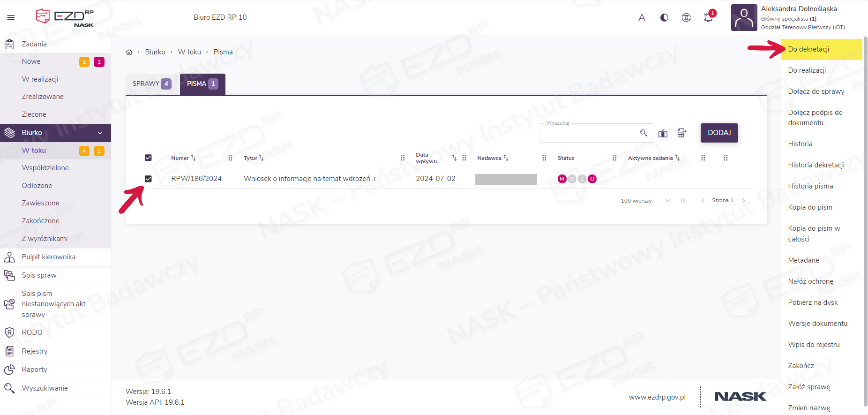Viewport: 868px width, 415px height.
Task: Click the export table icon
Action: point(682,133)
